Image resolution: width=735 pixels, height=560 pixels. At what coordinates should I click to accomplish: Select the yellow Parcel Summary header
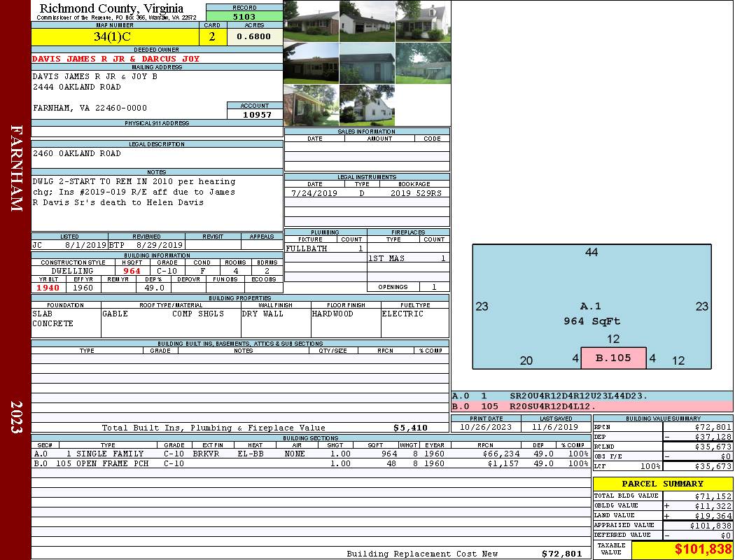(662, 484)
